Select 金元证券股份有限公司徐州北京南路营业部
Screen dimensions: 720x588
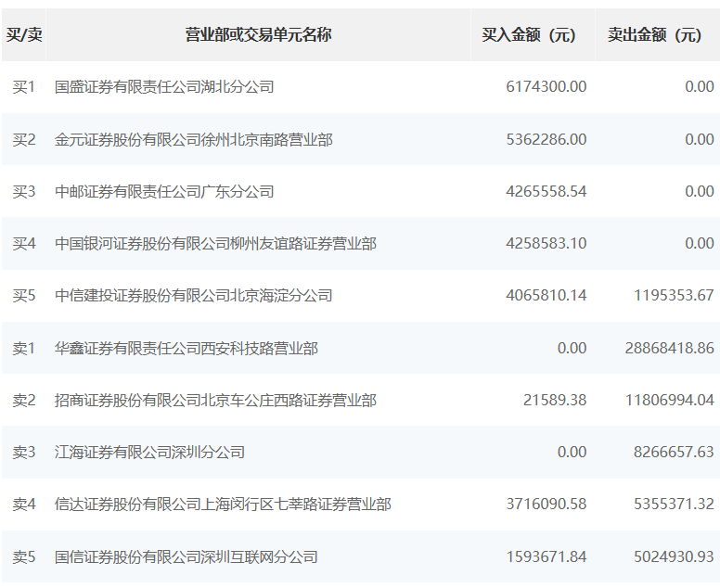[193, 139]
